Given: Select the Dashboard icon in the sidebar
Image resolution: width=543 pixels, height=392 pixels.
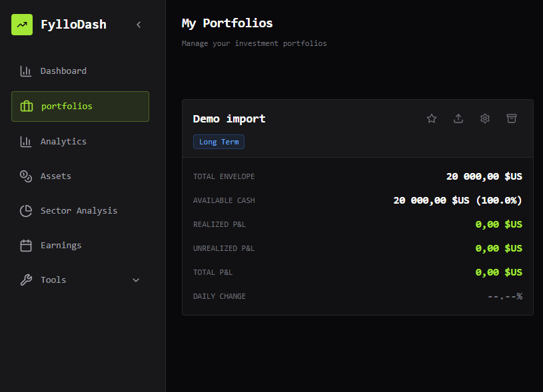Looking at the screenshot, I should [25, 71].
